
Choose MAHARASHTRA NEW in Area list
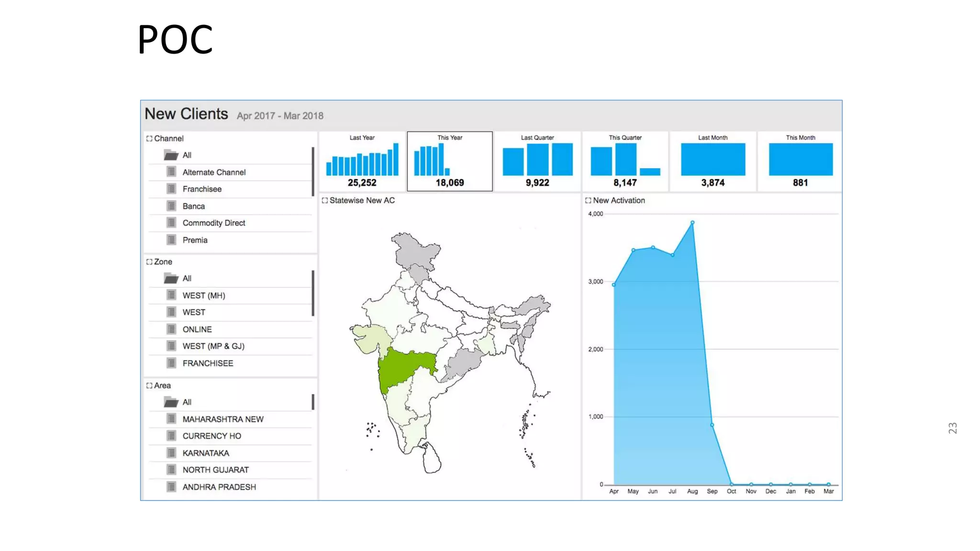(x=223, y=419)
